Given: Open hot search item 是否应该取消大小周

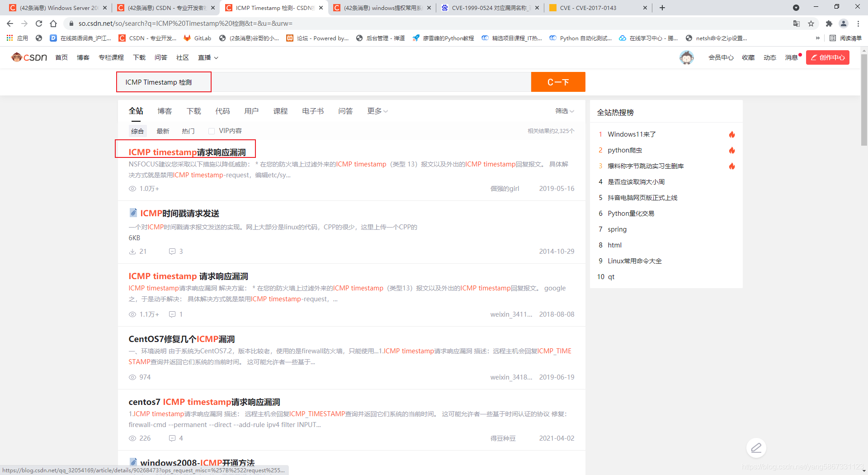Looking at the screenshot, I should (x=636, y=182).
